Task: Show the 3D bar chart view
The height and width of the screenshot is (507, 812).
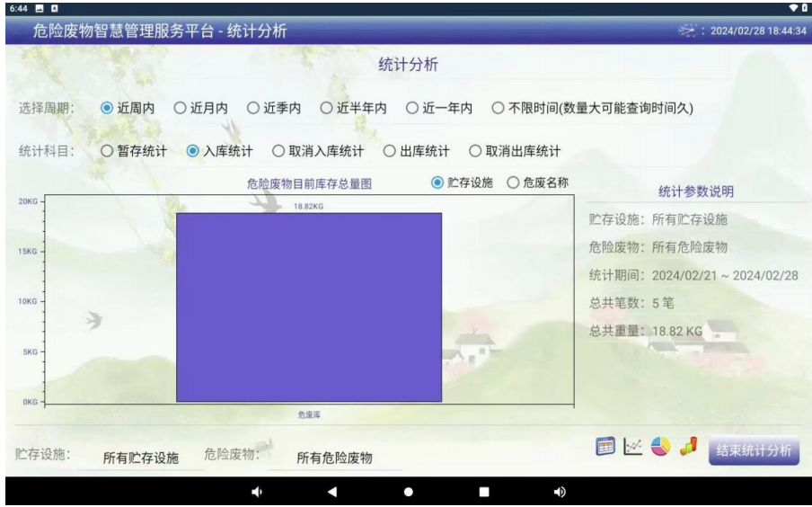Action: 689,447
